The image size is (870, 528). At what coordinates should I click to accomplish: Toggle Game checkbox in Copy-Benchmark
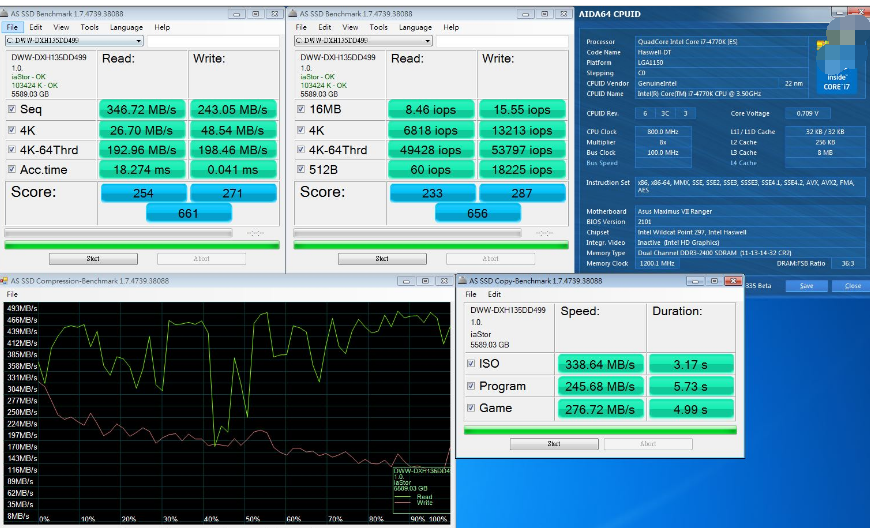pos(471,408)
